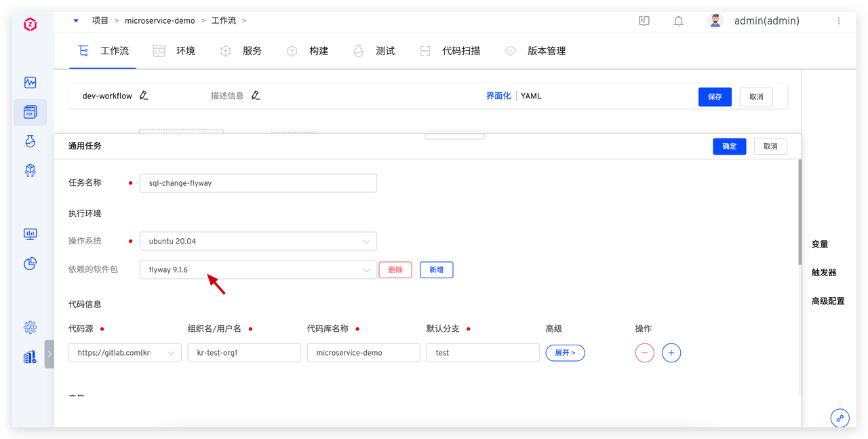This screenshot has height=439, width=868.
Task: Open 触发器 side panel
Action: click(824, 273)
